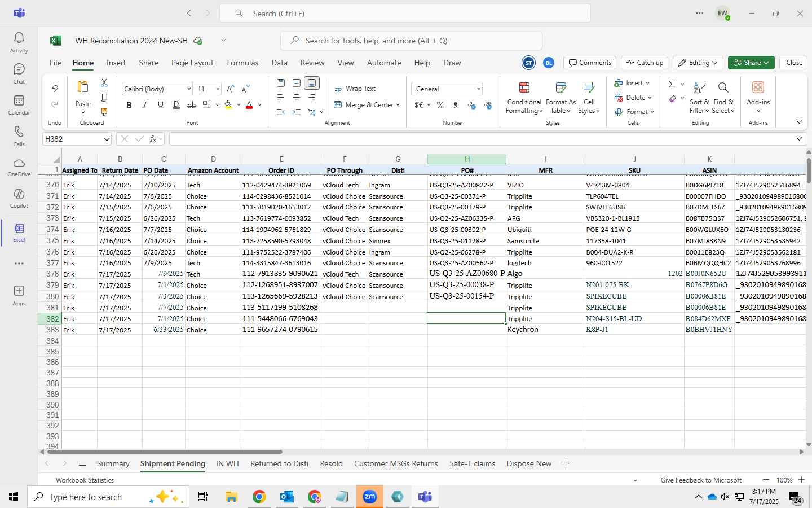Click the Decrease Indent icon
812x508 pixels.
coord(280,112)
